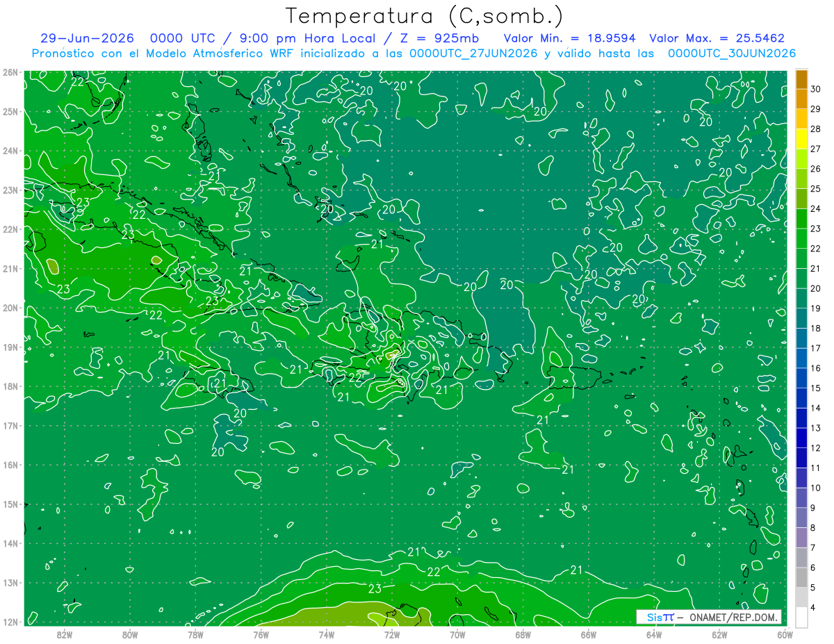
Task: Click the 'Valor Max. = 25.5462' readout
Action: click(717, 38)
